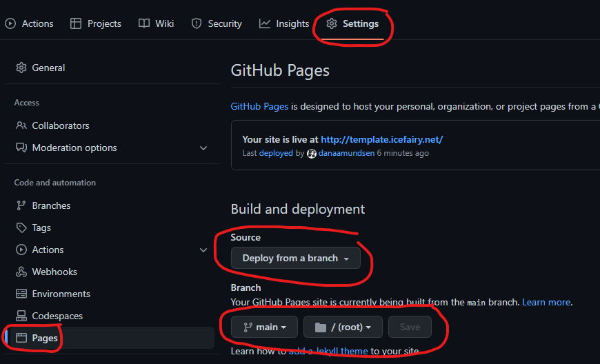
Task: Click the Code and automation section label
Action: (x=55, y=183)
